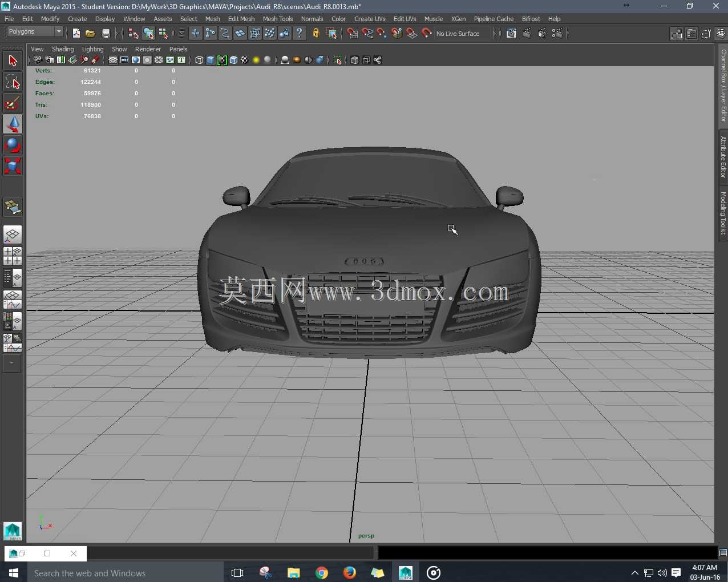Open the Last Used tool slot
Viewport: 728px width, 582px height.
pyautogui.click(x=13, y=207)
